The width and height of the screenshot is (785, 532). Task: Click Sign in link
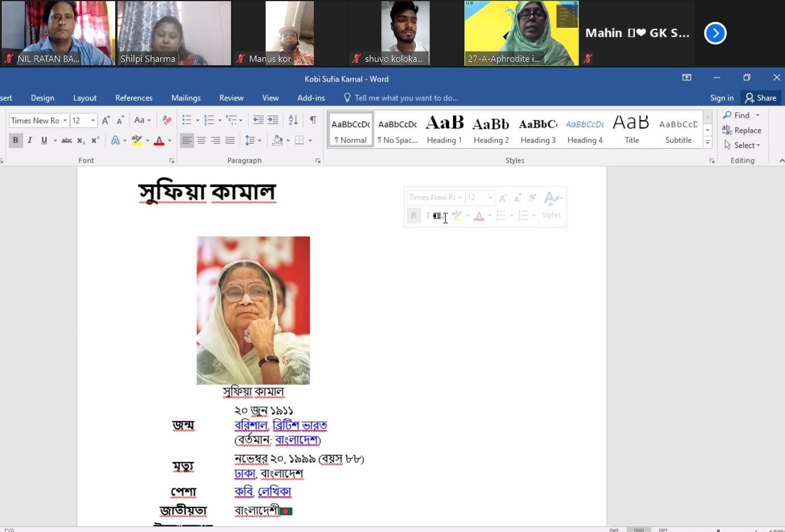click(721, 98)
